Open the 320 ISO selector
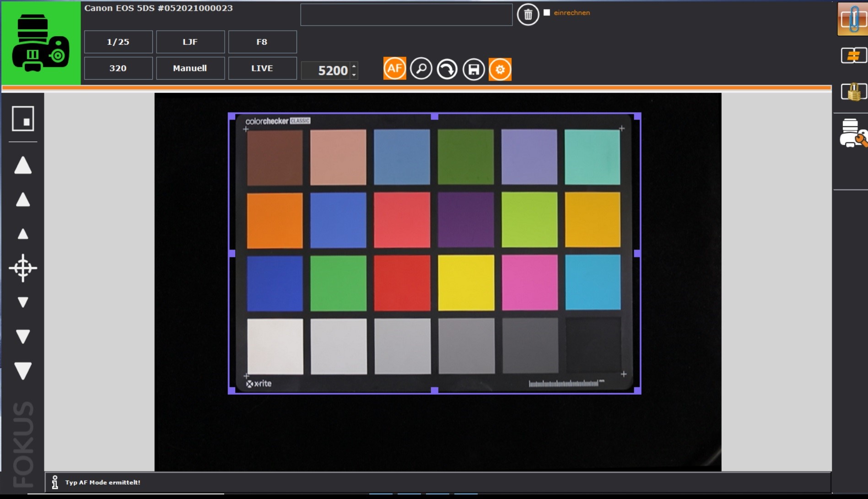This screenshot has width=868, height=499. 118,68
